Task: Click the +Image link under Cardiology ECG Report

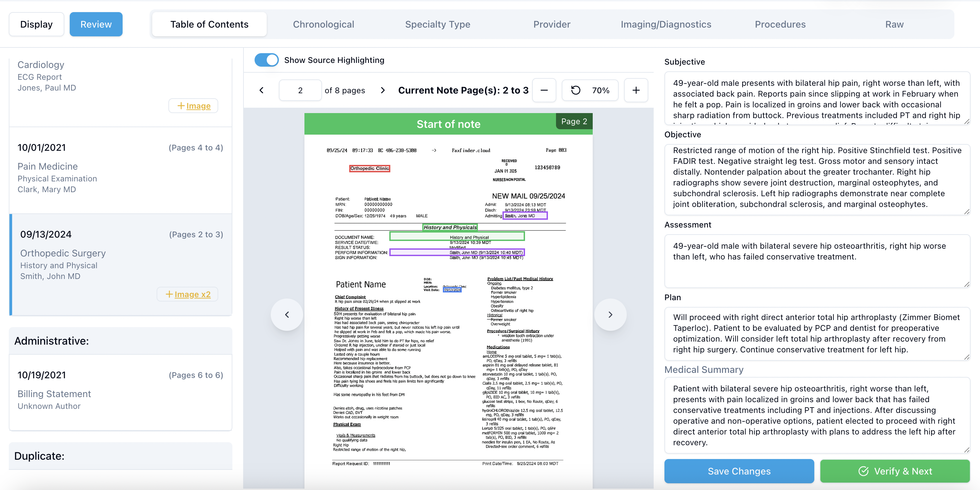Action: click(x=193, y=106)
